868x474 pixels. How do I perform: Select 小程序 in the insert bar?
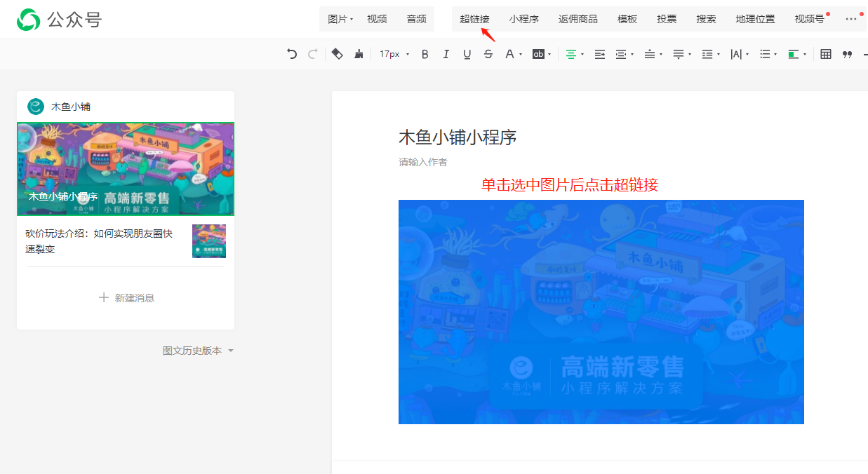point(524,19)
